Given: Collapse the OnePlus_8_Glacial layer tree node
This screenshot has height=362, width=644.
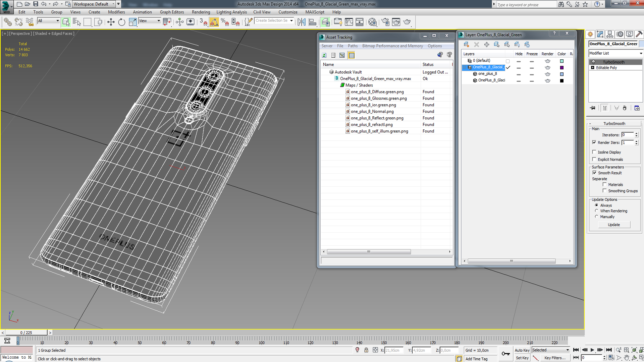Looking at the screenshot, I should [x=465, y=67].
